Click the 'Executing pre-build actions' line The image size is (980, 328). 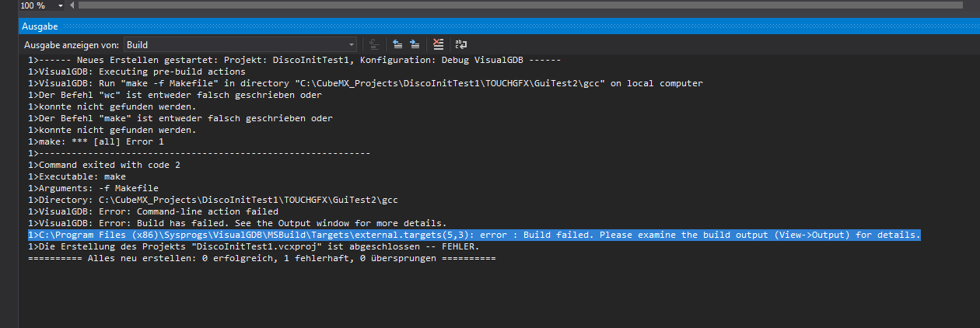[x=137, y=72]
